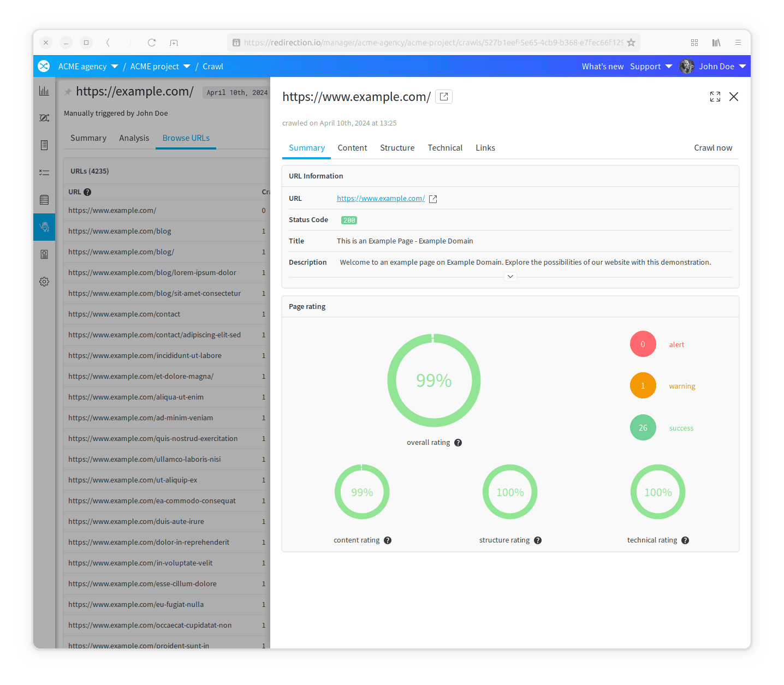The image size is (784, 685).
Task: Bookmark page with the star icon
Action: (631, 43)
